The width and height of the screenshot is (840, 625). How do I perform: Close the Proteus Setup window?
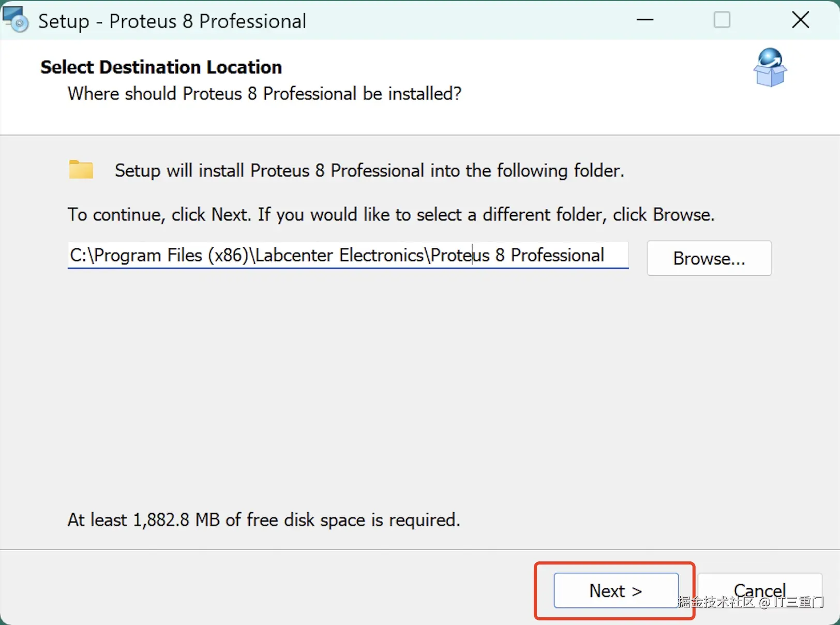(x=800, y=20)
